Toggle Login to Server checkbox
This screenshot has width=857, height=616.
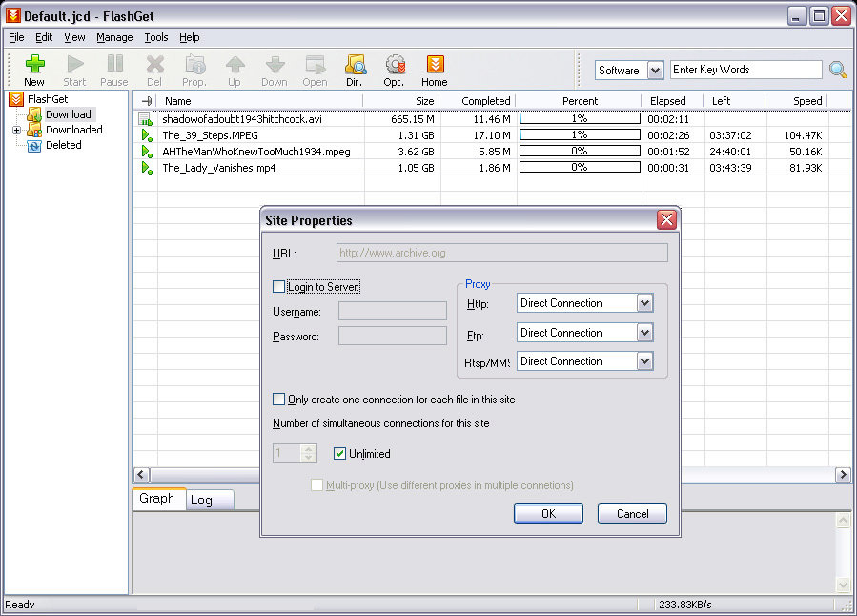278,286
